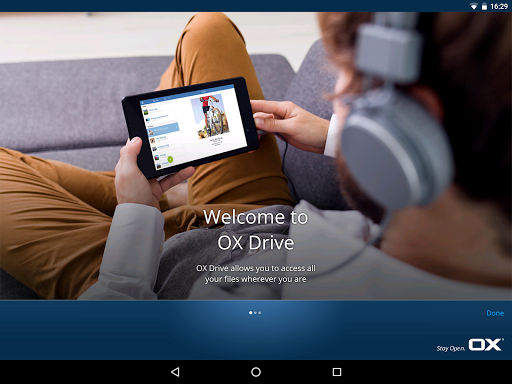Click the Wi-Fi status icon
The height and width of the screenshot is (384, 512).
pyautogui.click(x=473, y=6)
